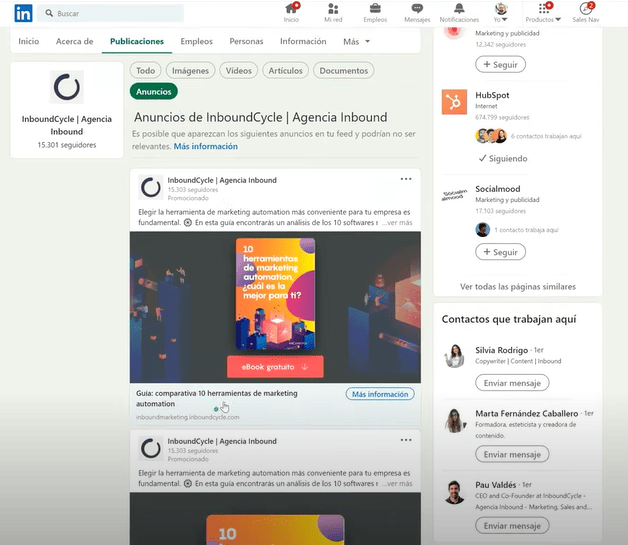Click first ad's InboundCycle logo
This screenshot has width=628, height=545.
(151, 187)
